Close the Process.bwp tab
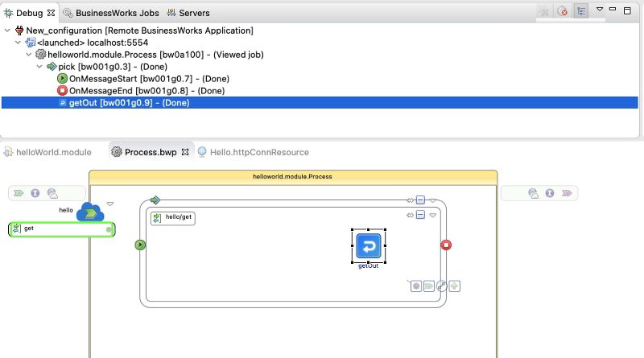Image resolution: width=644 pixels, height=358 pixels. [x=185, y=152]
